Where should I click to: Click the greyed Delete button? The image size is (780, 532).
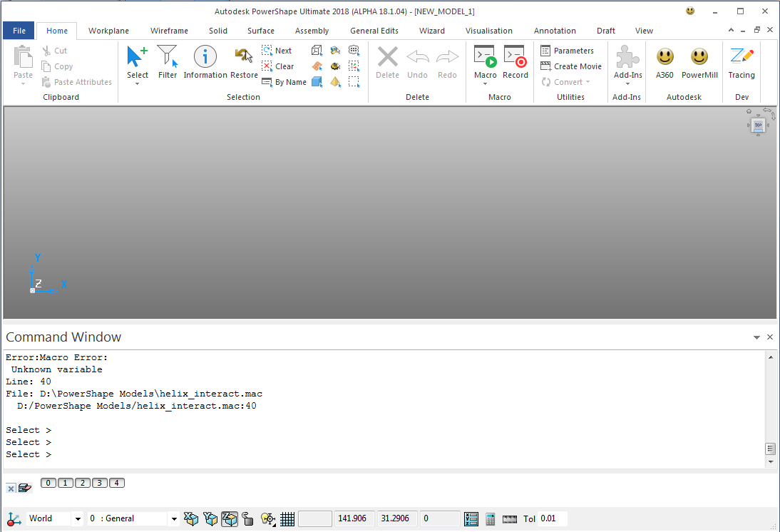click(x=388, y=62)
